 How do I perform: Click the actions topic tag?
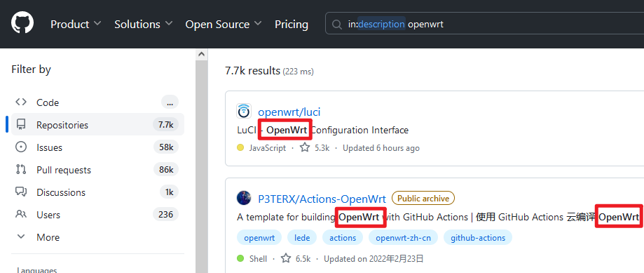coord(343,238)
